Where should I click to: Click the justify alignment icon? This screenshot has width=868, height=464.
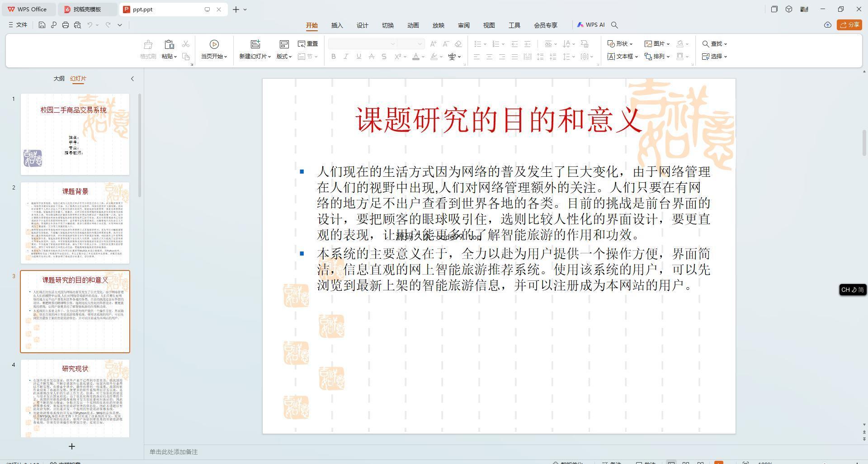tap(514, 57)
